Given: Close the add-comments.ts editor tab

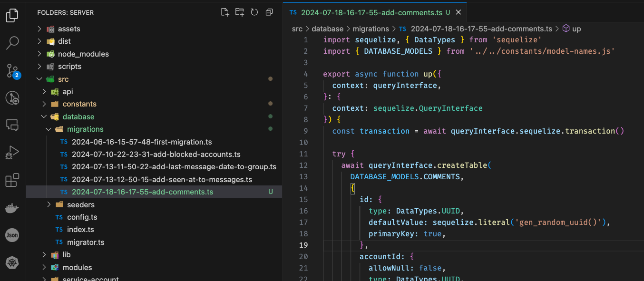Looking at the screenshot, I should [x=459, y=12].
